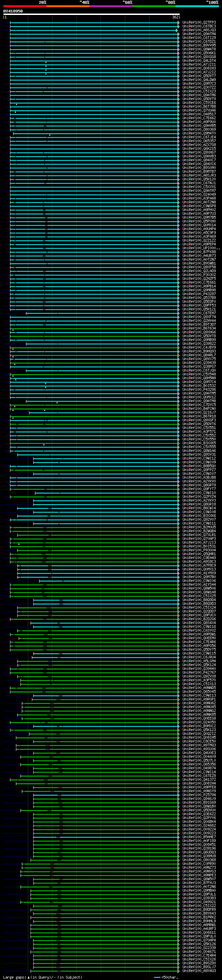Click the white query sequence bar
The image size is (222, 980).
[x=92, y=14]
